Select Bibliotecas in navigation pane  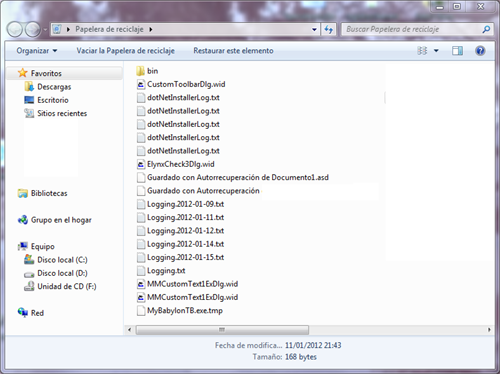[x=49, y=193]
